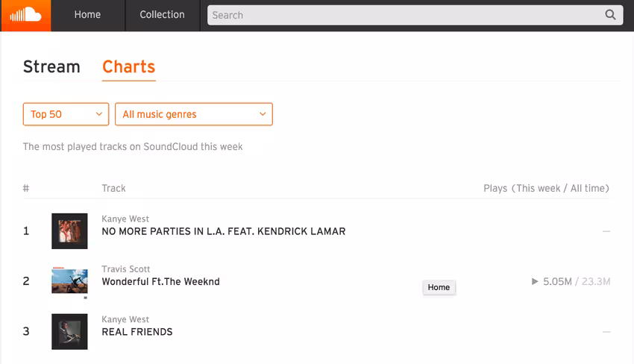This screenshot has height=364, width=634.
Task: Expand the All music genres chevron
Action: tap(263, 114)
